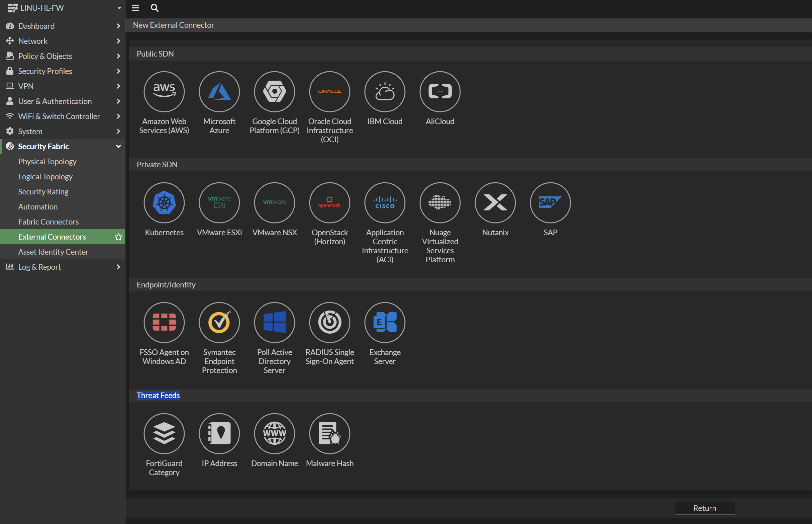Choose the IP Address threat feed

(219, 434)
